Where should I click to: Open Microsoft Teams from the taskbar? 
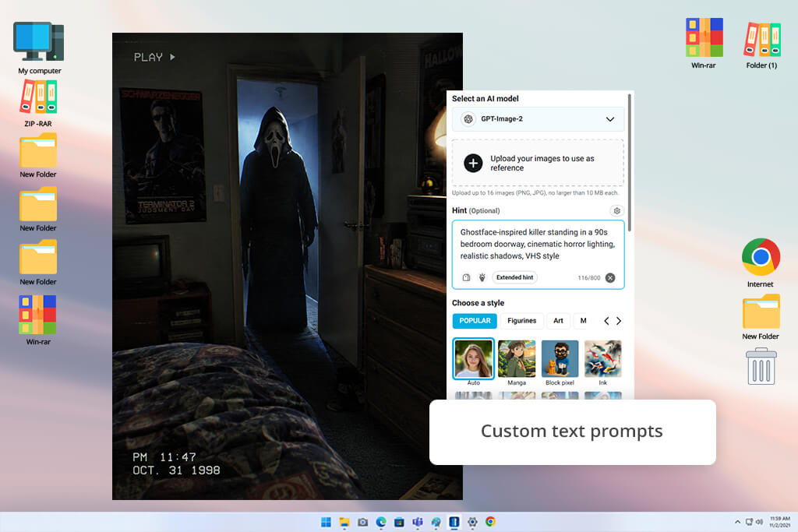[418, 522]
